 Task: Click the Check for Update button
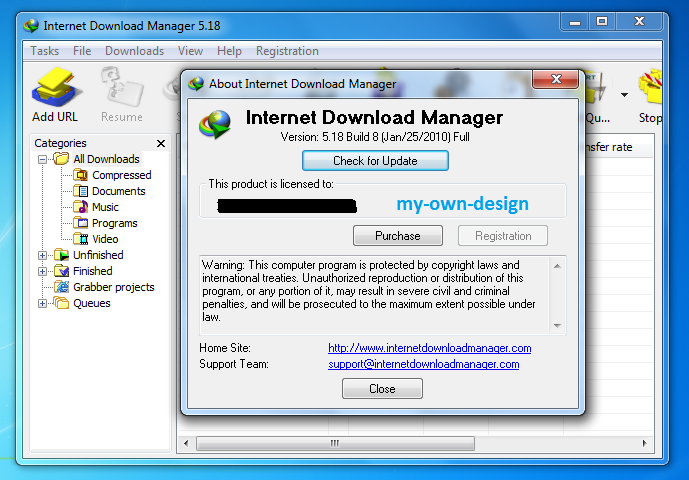pos(375,160)
